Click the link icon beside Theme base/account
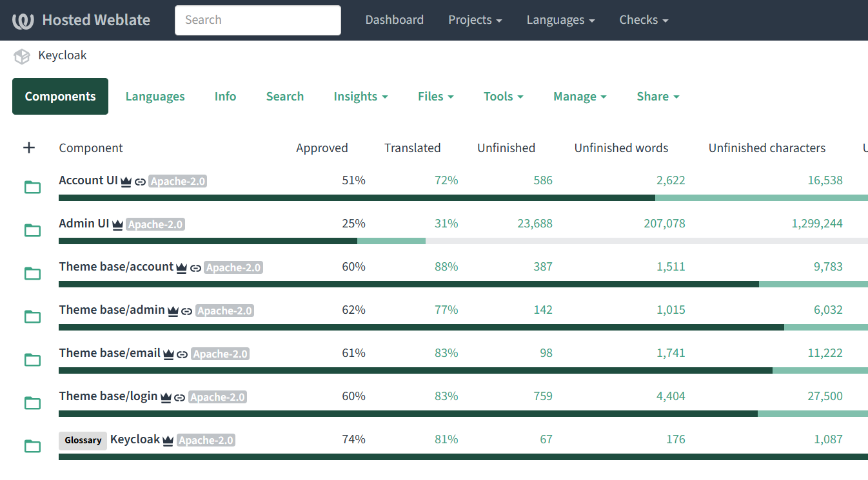Viewport: 868px width, 480px height. (x=195, y=267)
